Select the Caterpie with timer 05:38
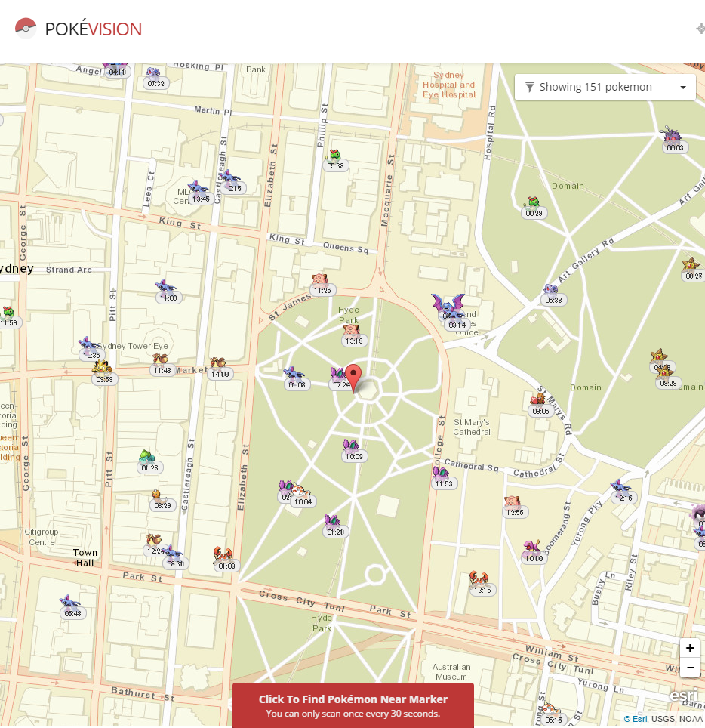Viewport: 705px width, 728px height. click(335, 159)
